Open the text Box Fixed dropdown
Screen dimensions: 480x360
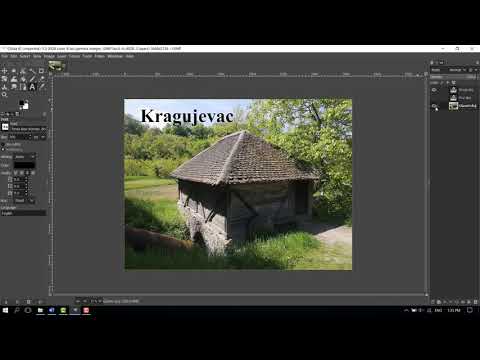pyautogui.click(x=24, y=201)
